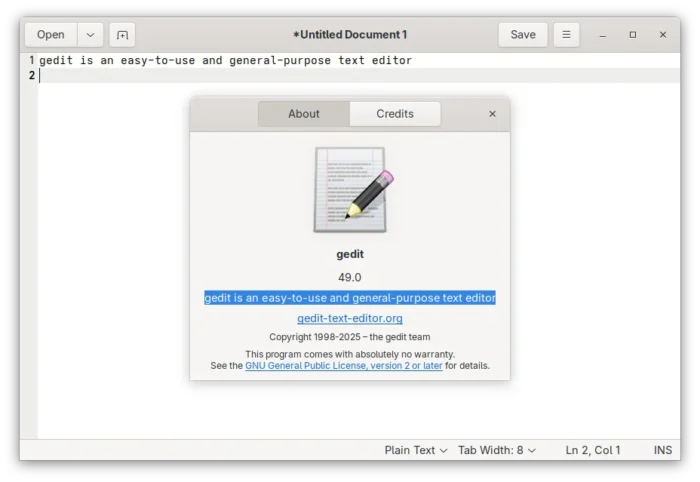The height and width of the screenshot is (482, 700).
Task: Minimize the gedit window
Action: click(603, 35)
